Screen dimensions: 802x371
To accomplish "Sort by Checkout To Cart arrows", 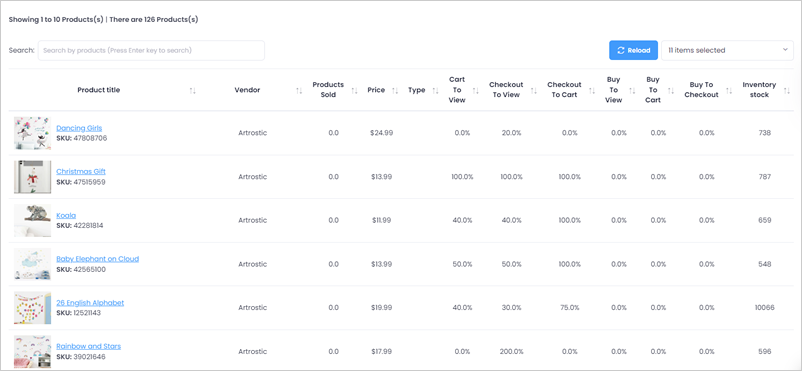I will [592, 91].
